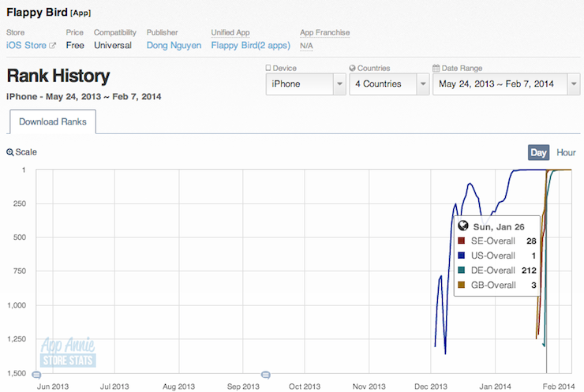Click the globe icon beside Countries
The height and width of the screenshot is (392, 584).
pyautogui.click(x=352, y=68)
